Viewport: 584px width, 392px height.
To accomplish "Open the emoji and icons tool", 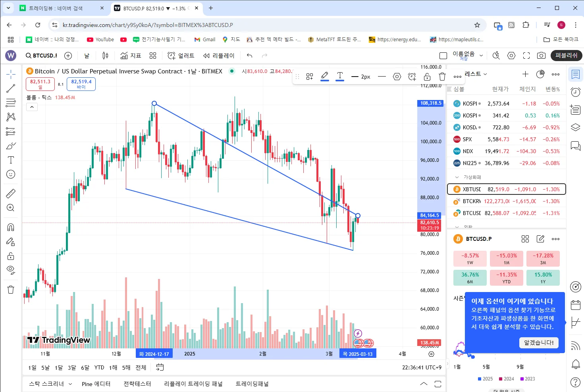I will [11, 174].
